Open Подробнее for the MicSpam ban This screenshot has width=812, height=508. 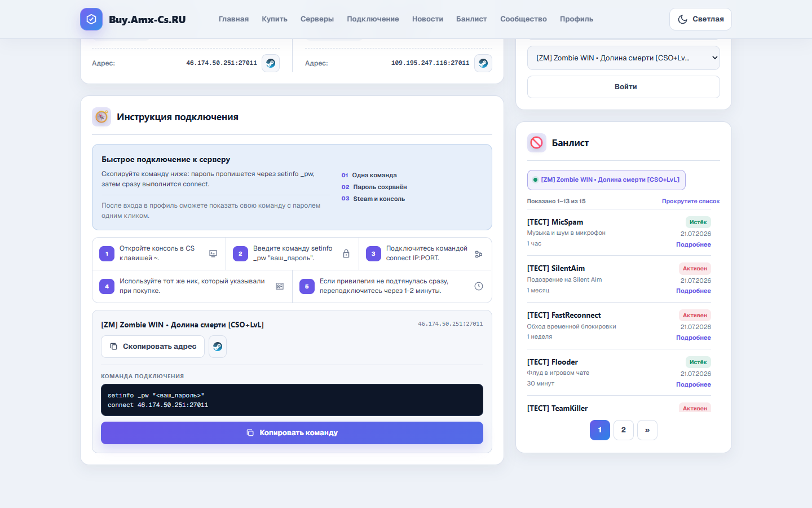click(x=694, y=244)
